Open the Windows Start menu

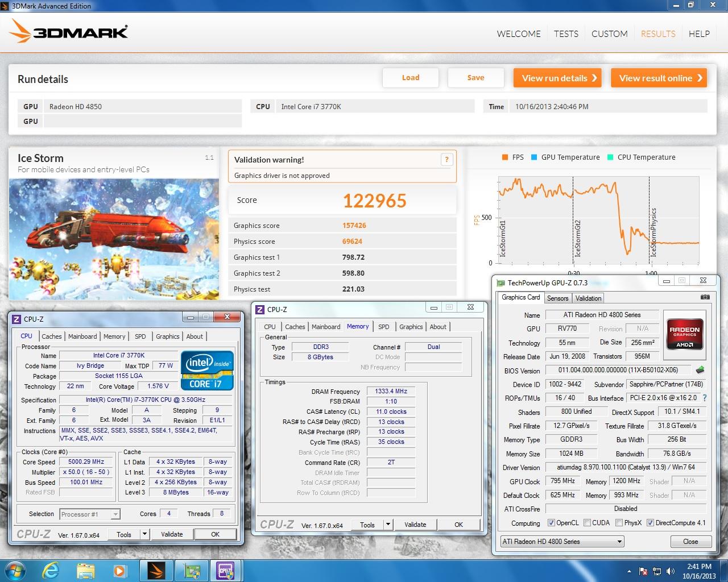[x=14, y=570]
